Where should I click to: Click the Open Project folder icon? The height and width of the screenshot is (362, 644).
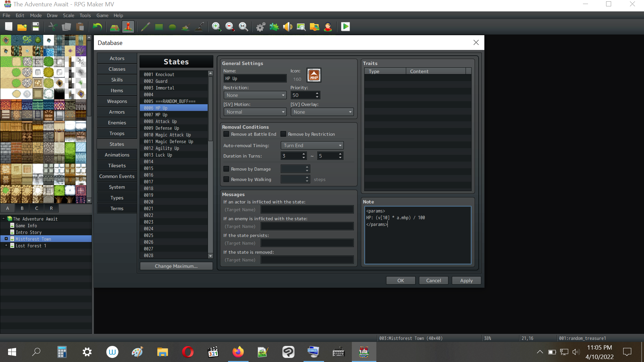click(x=22, y=27)
